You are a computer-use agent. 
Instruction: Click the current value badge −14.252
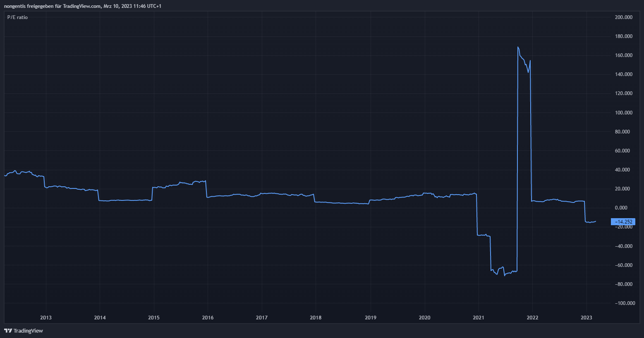[622, 222]
